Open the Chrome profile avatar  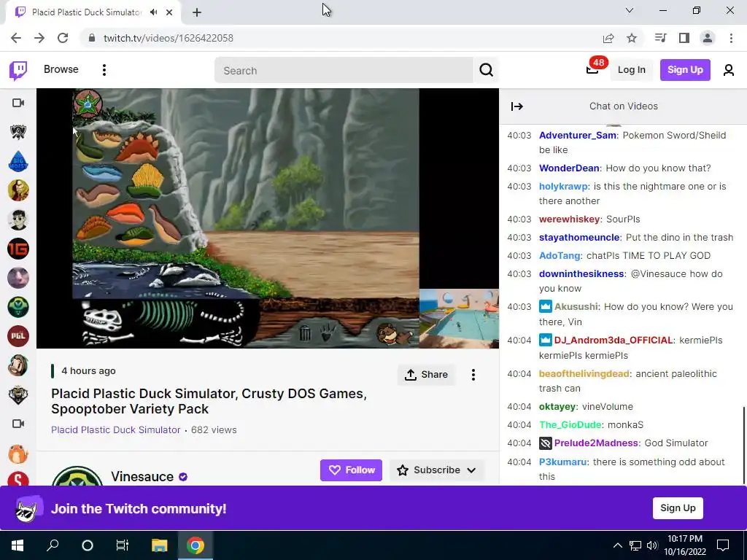click(x=708, y=38)
